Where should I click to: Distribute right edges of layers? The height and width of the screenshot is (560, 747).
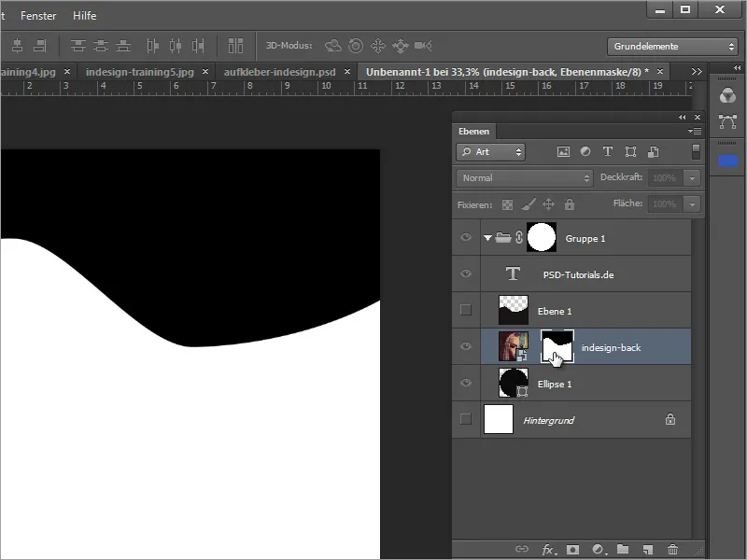coord(198,46)
